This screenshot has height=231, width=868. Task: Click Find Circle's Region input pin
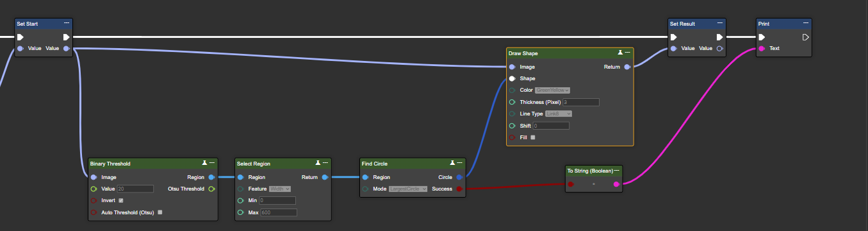pos(365,177)
